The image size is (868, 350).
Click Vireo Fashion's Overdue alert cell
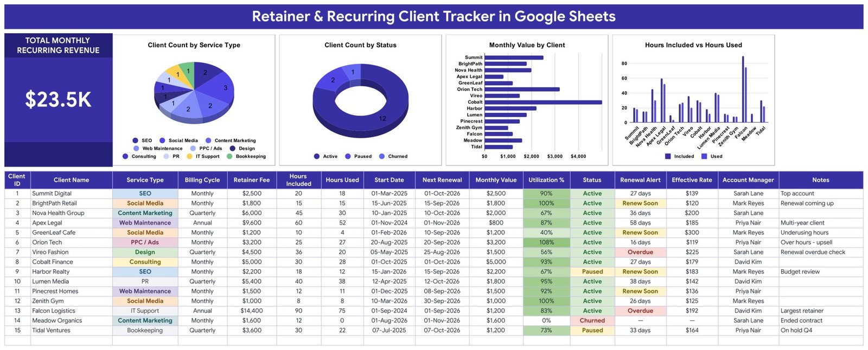(640, 252)
